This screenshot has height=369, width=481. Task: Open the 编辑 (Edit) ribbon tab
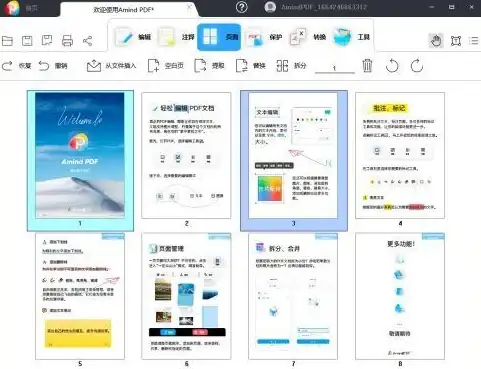[x=133, y=37]
